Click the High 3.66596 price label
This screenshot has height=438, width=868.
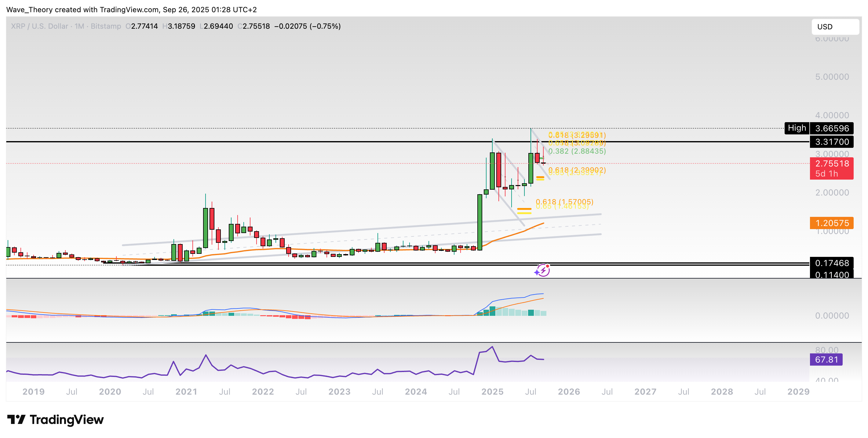pyautogui.click(x=832, y=128)
